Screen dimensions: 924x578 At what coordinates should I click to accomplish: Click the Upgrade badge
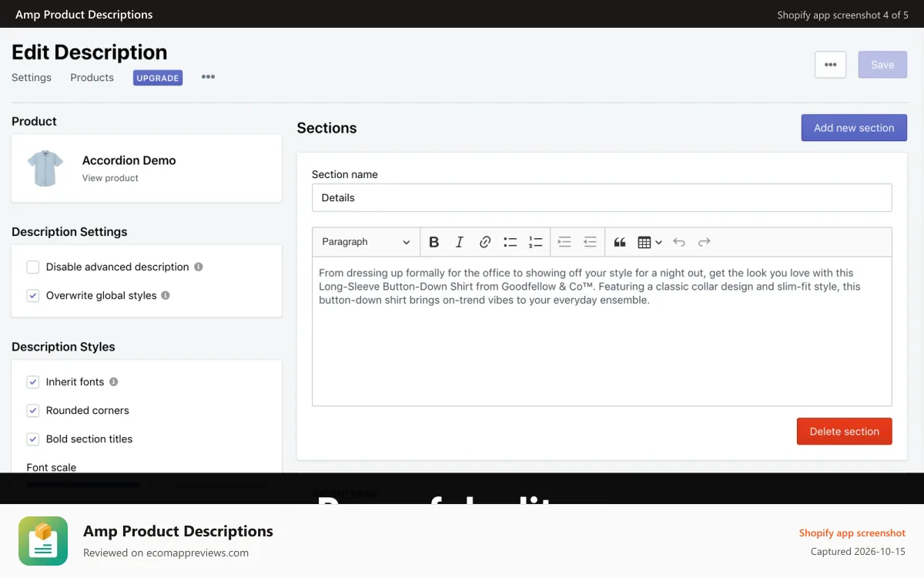(x=158, y=78)
